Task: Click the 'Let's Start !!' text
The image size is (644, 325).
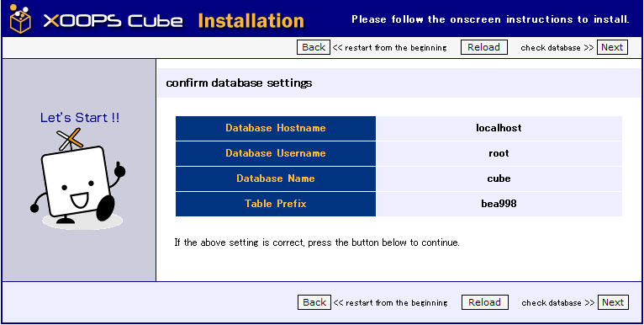Action: (80, 118)
